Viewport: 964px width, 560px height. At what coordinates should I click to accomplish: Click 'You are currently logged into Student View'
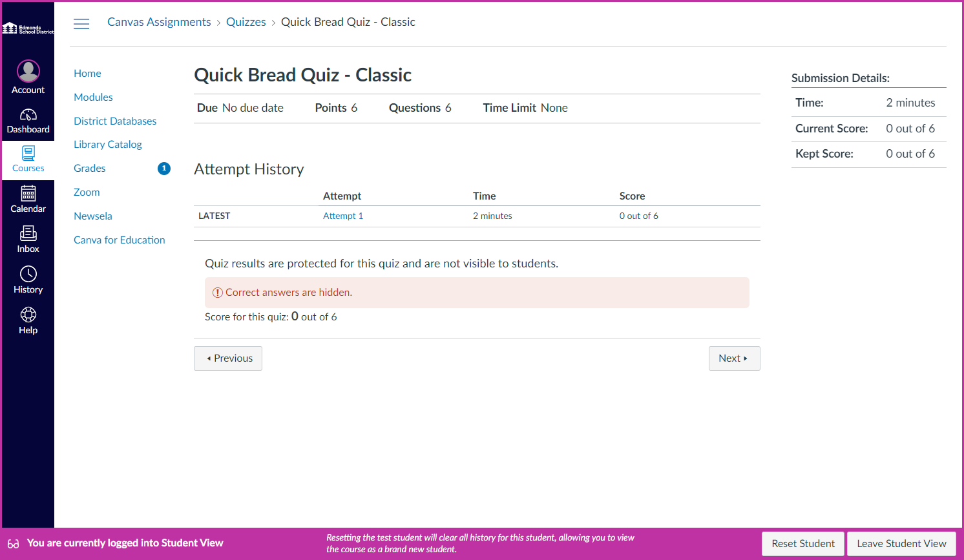coord(125,543)
